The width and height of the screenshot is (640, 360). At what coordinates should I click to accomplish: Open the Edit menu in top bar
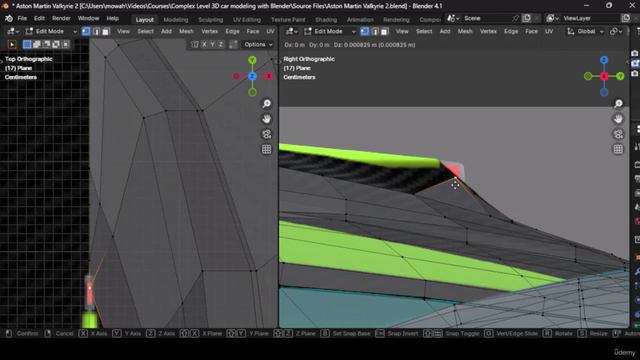click(39, 18)
